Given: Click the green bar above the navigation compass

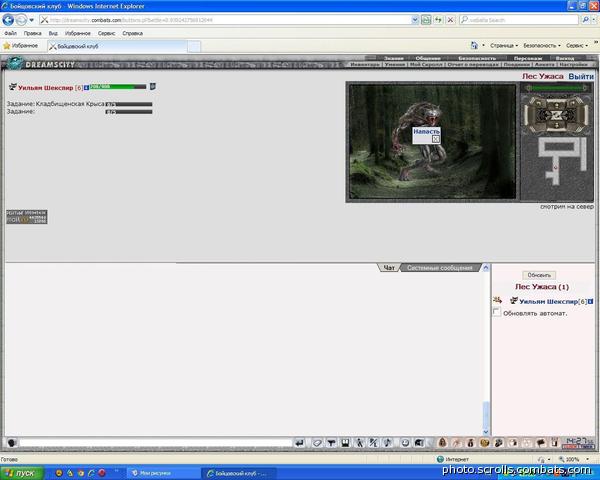Looking at the screenshot, I should (556, 88).
